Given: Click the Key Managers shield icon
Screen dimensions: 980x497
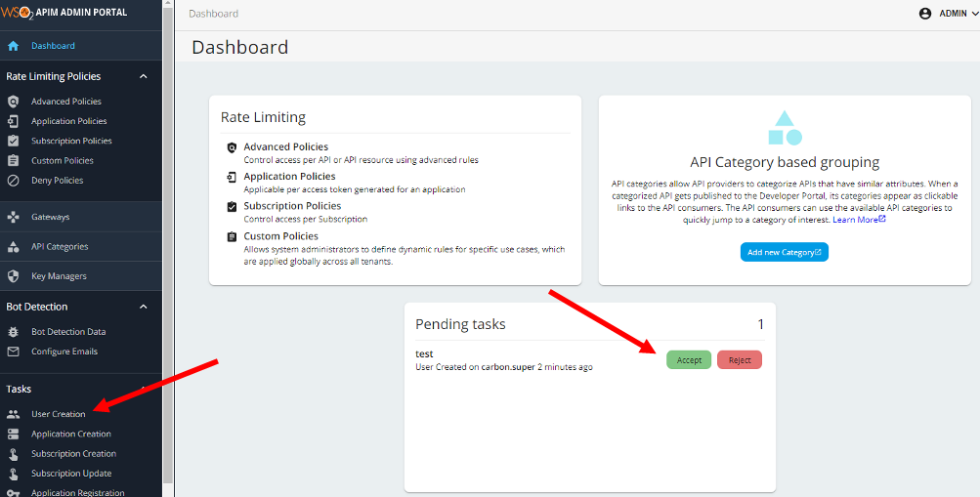Looking at the screenshot, I should pyautogui.click(x=13, y=276).
